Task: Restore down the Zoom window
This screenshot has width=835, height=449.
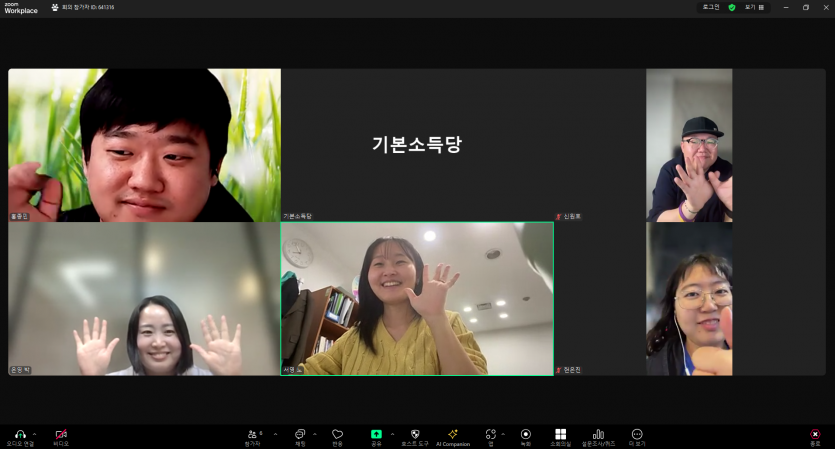Action: (x=806, y=7)
